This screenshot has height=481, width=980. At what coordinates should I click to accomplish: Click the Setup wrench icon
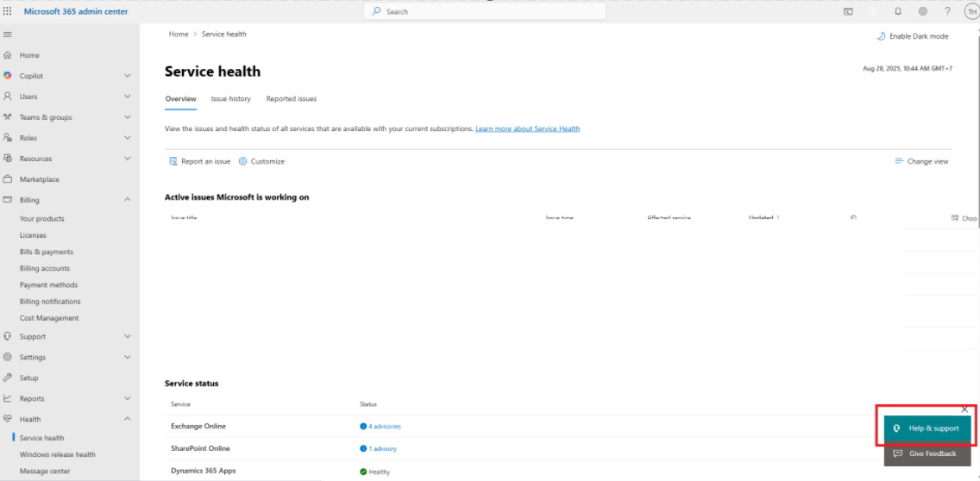pyautogui.click(x=8, y=378)
